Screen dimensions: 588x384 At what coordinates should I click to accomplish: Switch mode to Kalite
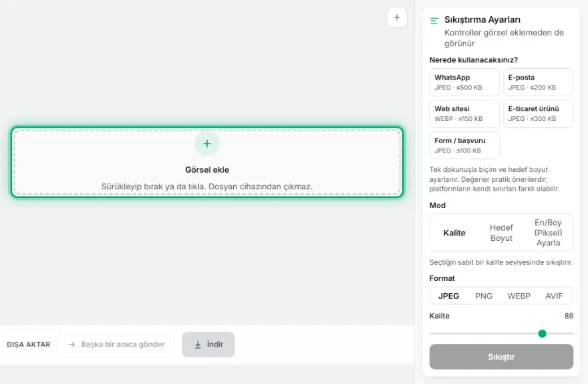tap(454, 233)
